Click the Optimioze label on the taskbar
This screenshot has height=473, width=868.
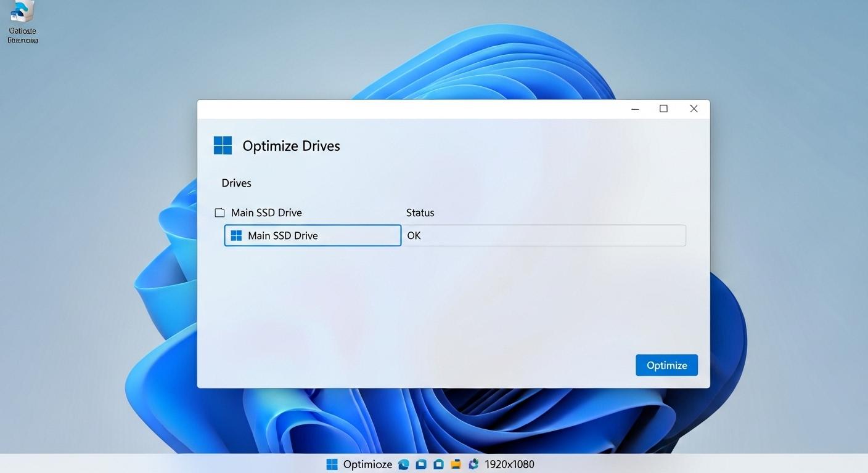tap(368, 464)
